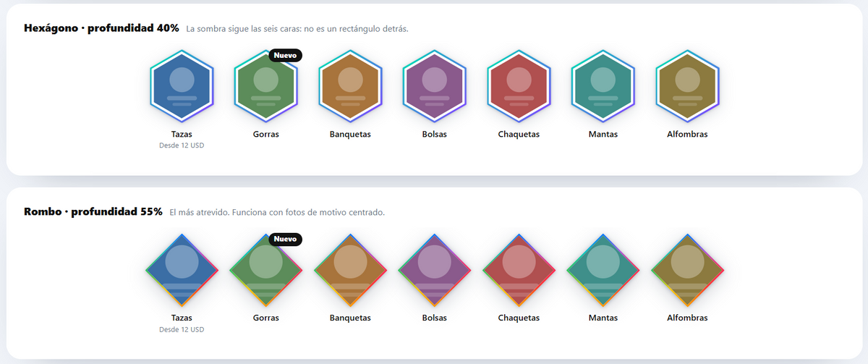Click the Mantas label under the hexagon
The height and width of the screenshot is (364, 868).
pyautogui.click(x=603, y=134)
